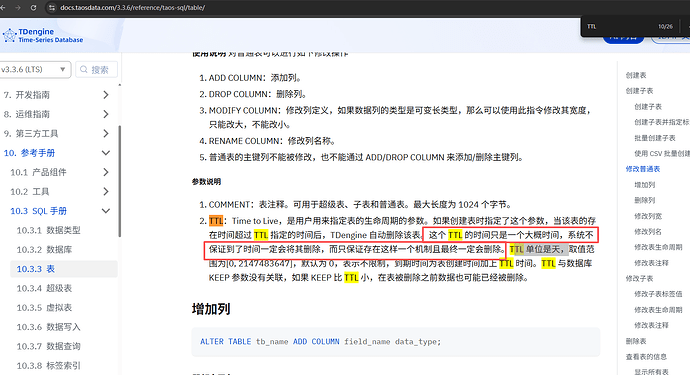690x375 pixels.
Task: Jump to 删除表 in contents
Action: point(636,341)
